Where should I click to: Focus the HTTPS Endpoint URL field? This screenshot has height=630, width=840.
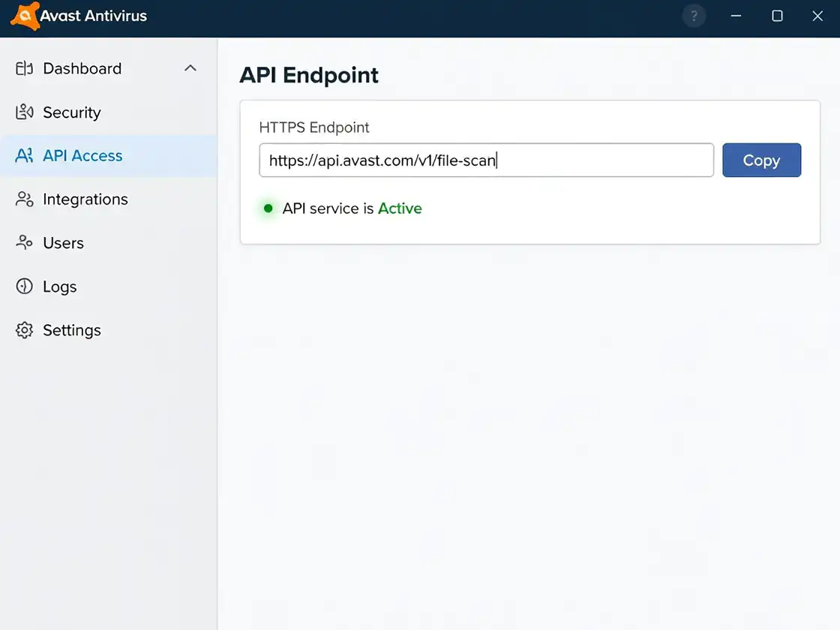[487, 160]
